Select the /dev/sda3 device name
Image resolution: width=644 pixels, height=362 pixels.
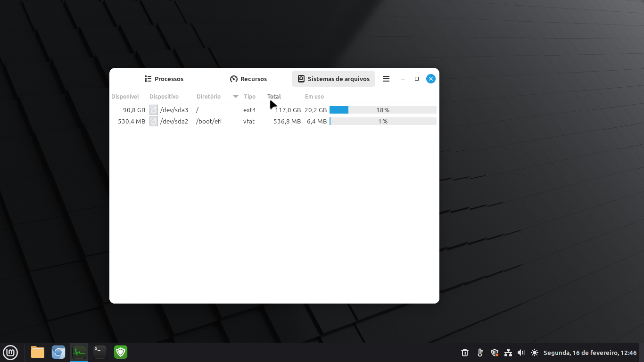(174, 110)
